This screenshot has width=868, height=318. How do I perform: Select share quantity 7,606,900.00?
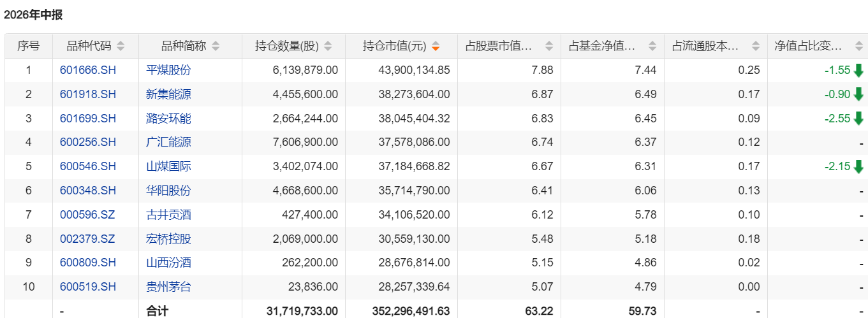tap(305, 142)
